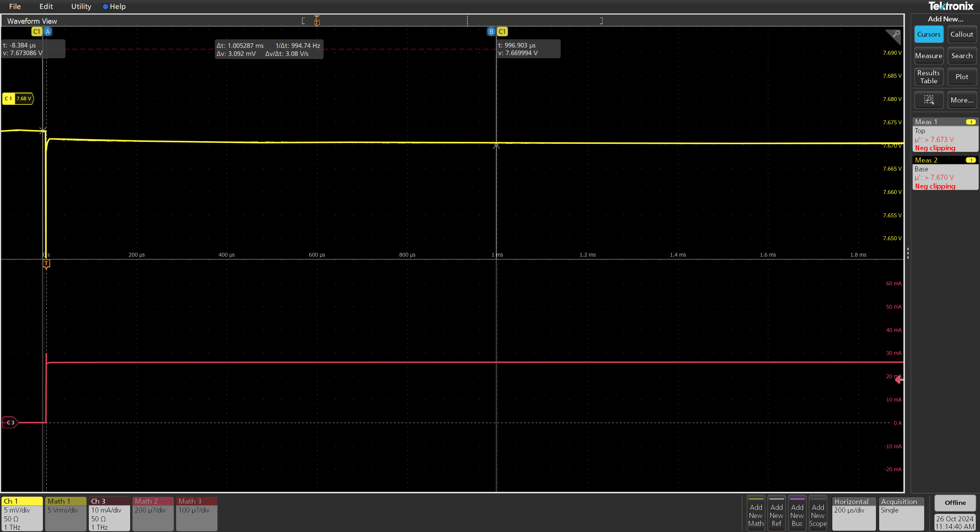Open the Math 1 badge
The image size is (980, 532).
pos(66,514)
